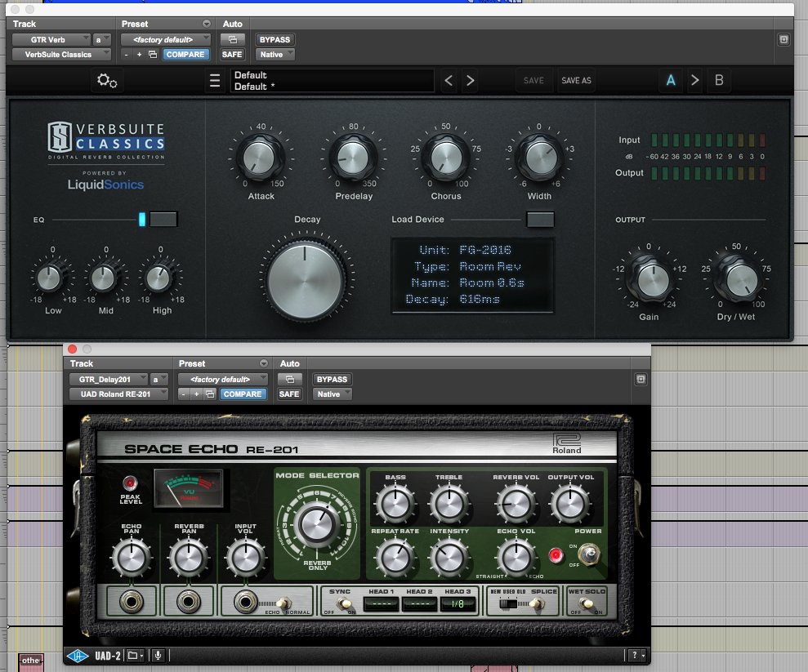Viewport: 808px width, 672px height.
Task: Enable automation SAFE on VerbSuite
Action: [232, 54]
